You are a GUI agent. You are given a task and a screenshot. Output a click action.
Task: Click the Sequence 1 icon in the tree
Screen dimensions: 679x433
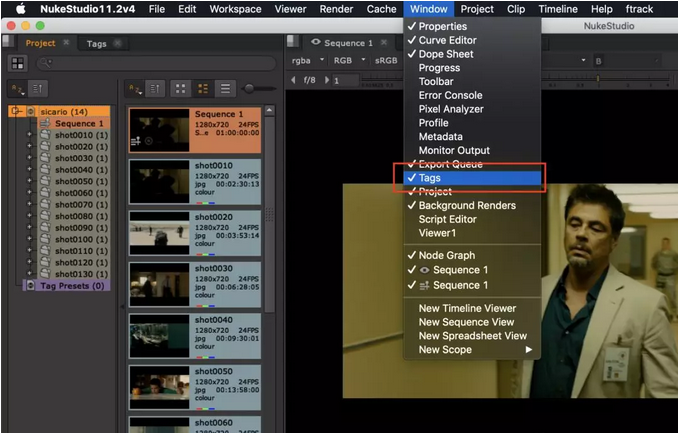tap(45, 123)
